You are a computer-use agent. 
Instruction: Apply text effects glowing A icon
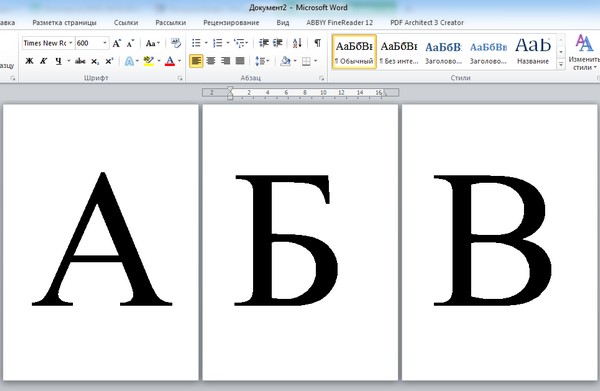(129, 61)
